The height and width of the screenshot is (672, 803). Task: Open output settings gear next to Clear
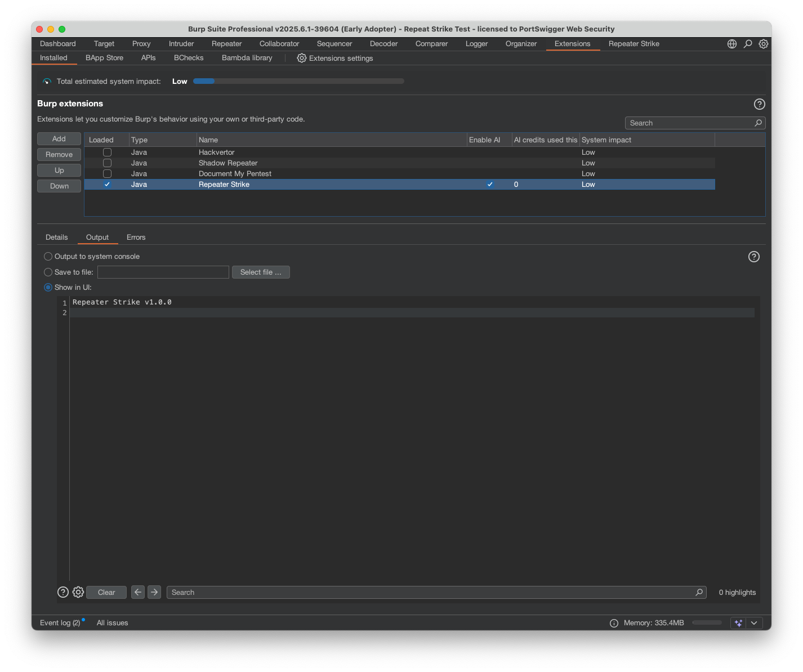coord(78,592)
